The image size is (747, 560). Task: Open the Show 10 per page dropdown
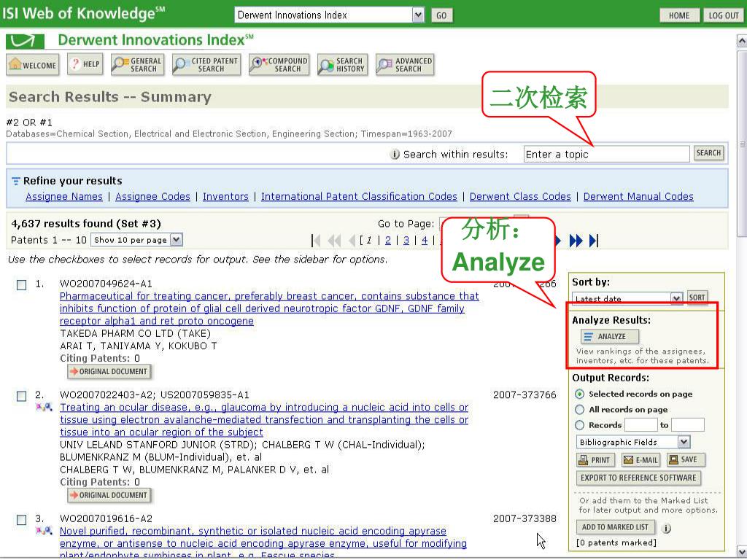[x=177, y=240]
